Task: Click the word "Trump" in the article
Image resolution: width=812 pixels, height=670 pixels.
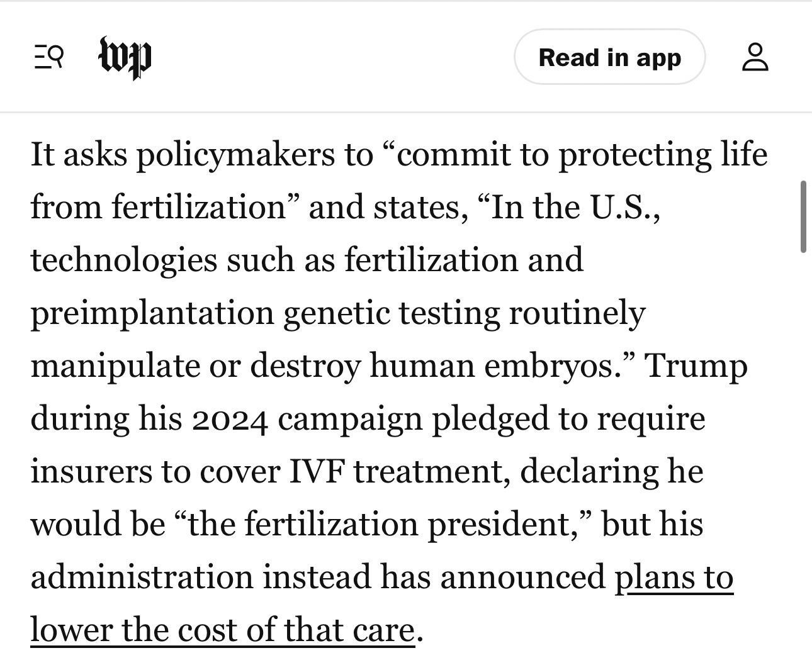Action: [696, 366]
